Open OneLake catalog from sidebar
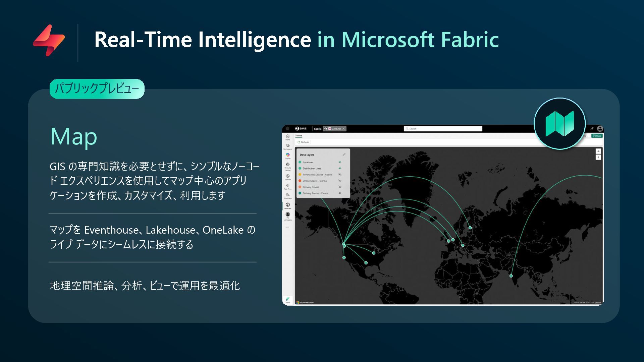This screenshot has width=644, height=362. (x=287, y=165)
